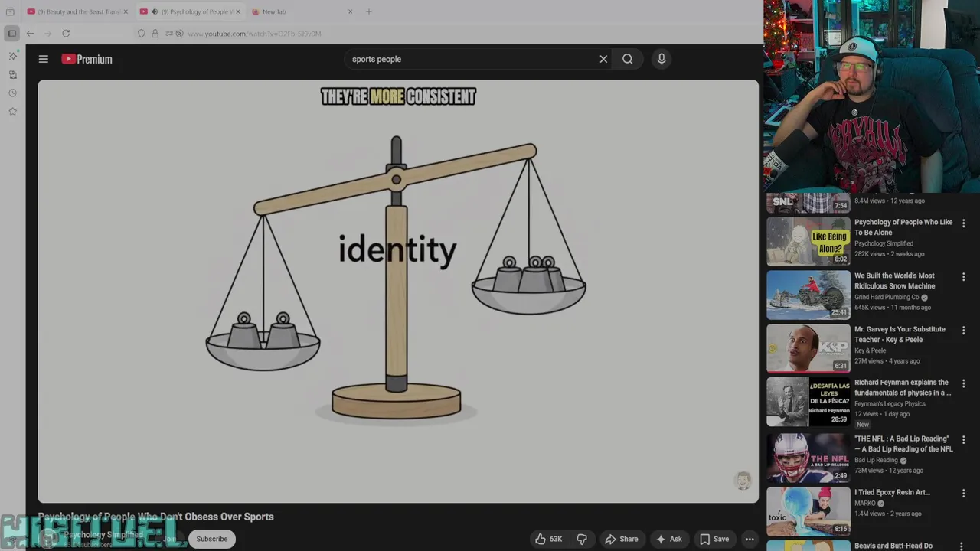Image resolution: width=980 pixels, height=551 pixels.
Task: Open snow machine video thumbnail 25:41
Action: [808, 295]
